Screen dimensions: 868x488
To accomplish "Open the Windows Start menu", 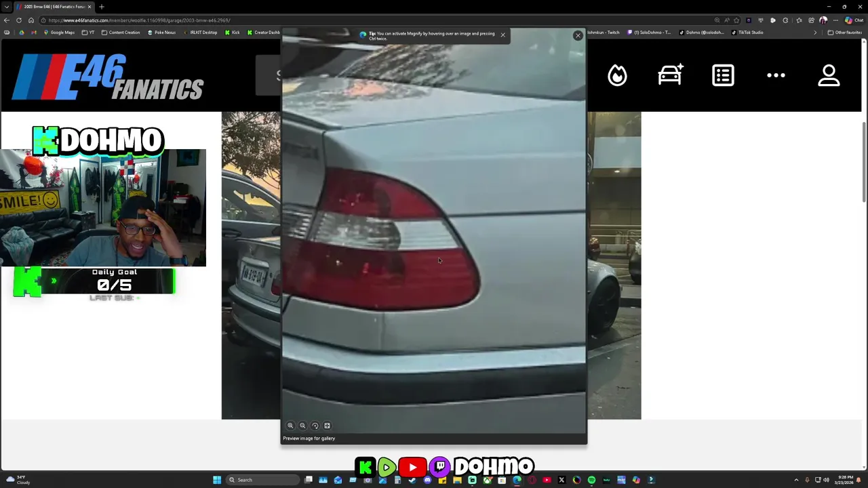I will 217,480.
